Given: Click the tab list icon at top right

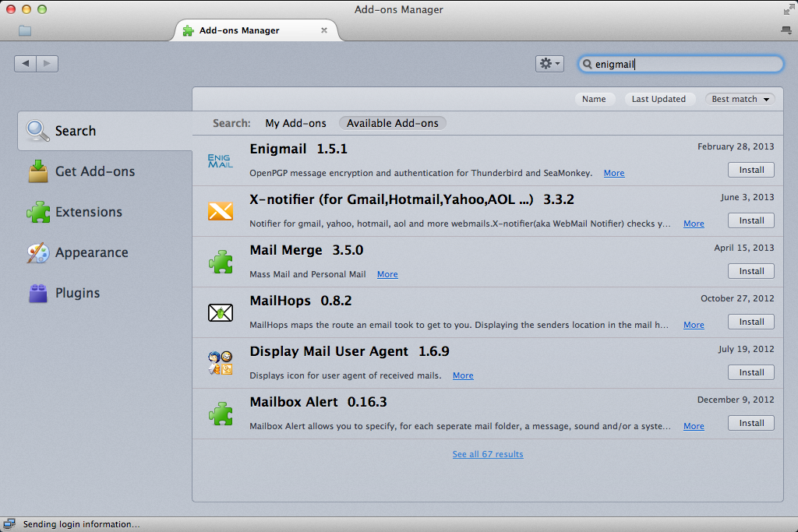Looking at the screenshot, I should [x=786, y=30].
